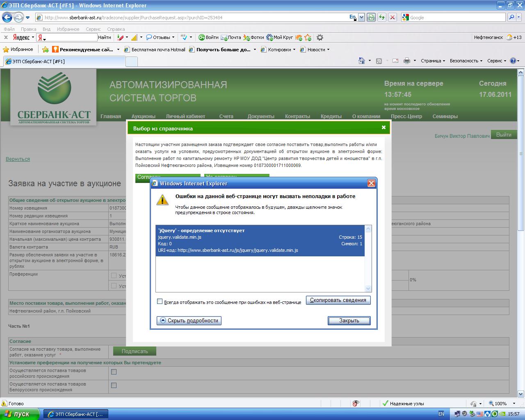Click the printer icon in command bar
The width and height of the screenshot is (525, 420).
[406, 61]
